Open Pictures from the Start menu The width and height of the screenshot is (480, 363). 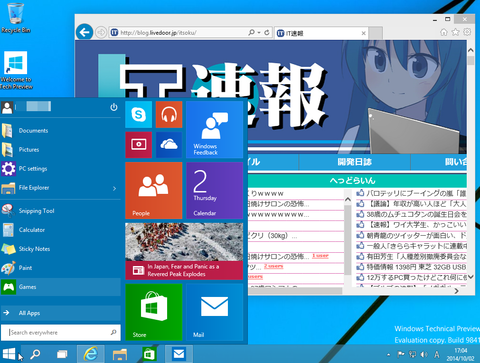60,150
